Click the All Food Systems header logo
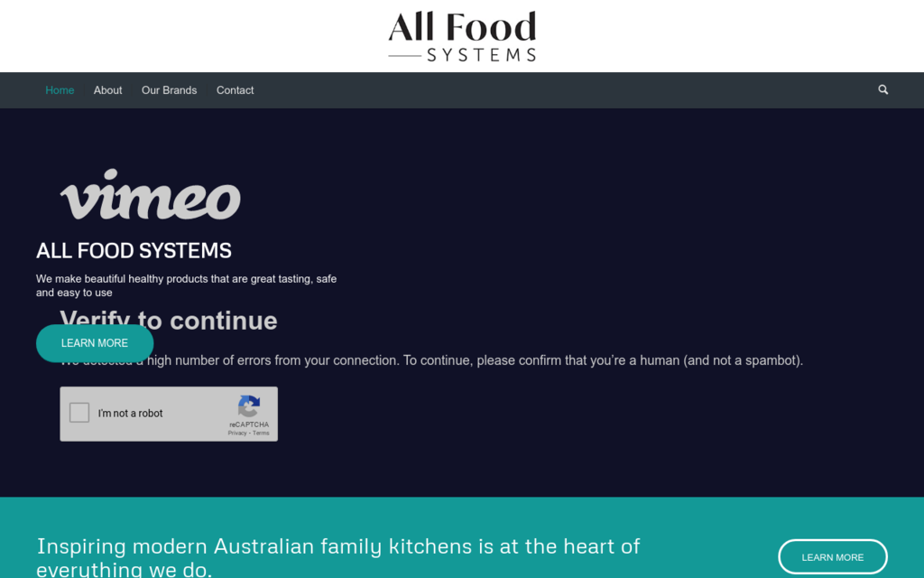924x578 pixels. click(462, 36)
